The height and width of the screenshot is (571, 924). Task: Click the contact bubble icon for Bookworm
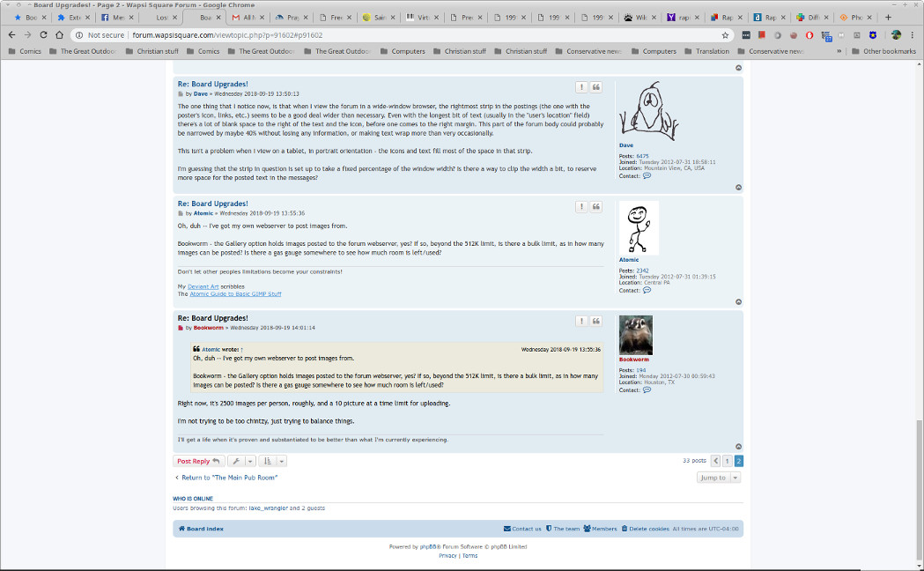pos(647,389)
